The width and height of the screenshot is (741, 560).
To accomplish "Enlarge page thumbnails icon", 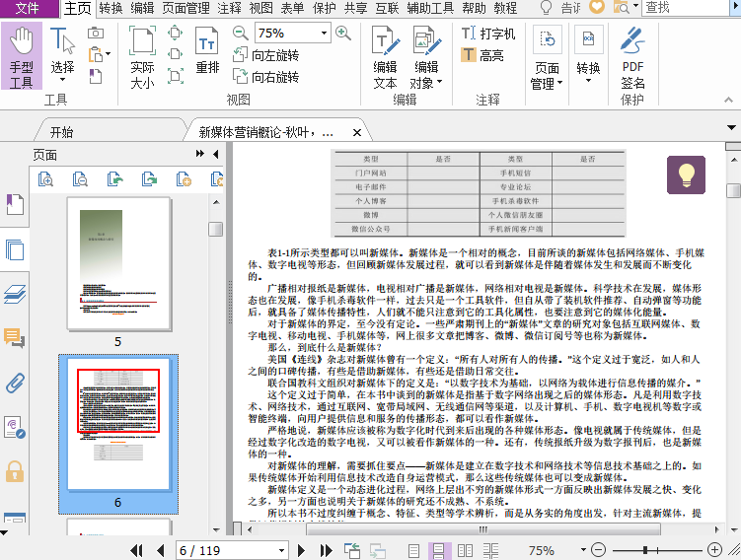I will (45, 179).
